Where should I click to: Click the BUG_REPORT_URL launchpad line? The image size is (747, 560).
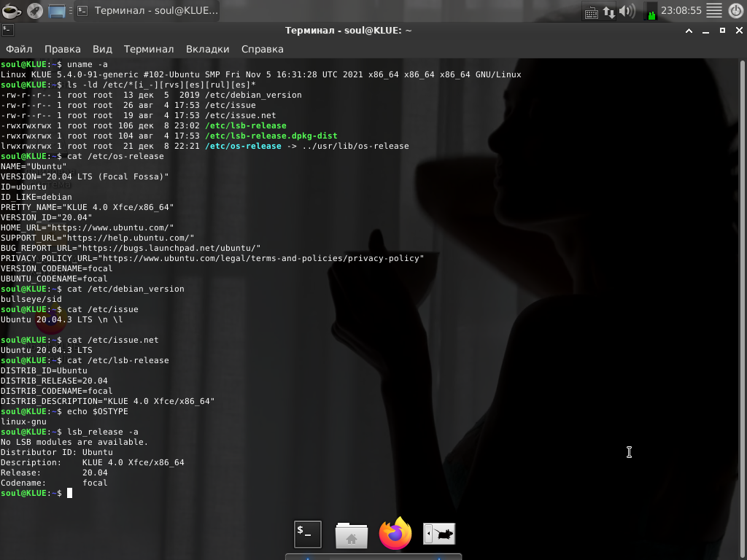click(131, 248)
